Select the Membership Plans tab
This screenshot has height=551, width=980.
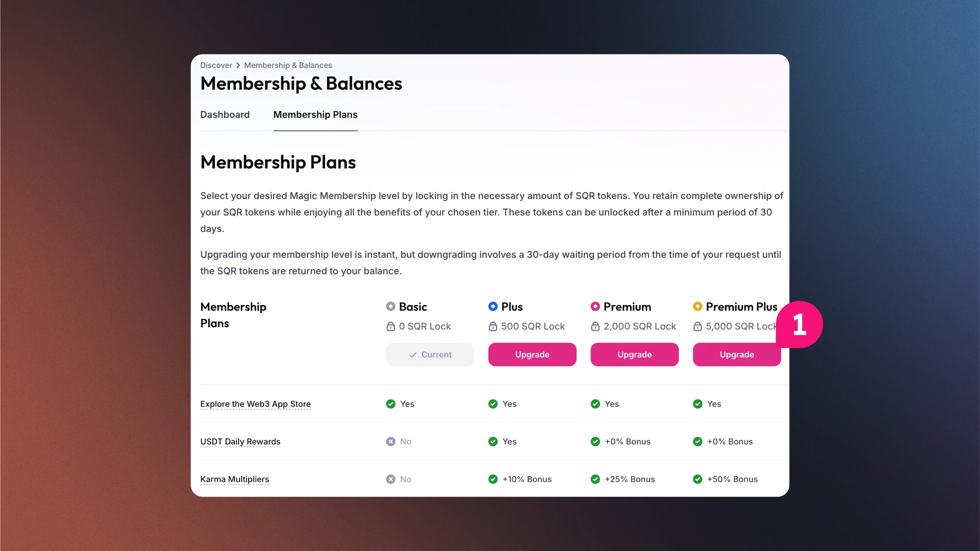click(x=315, y=115)
